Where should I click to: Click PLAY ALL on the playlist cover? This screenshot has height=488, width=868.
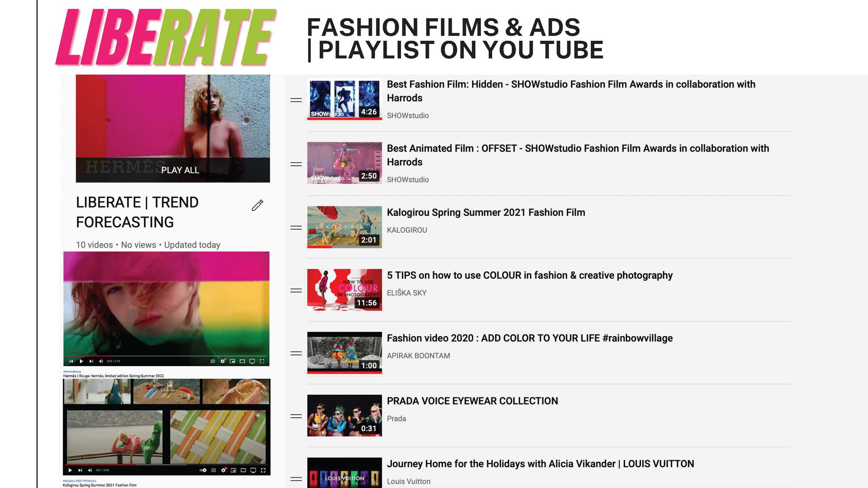[180, 170]
